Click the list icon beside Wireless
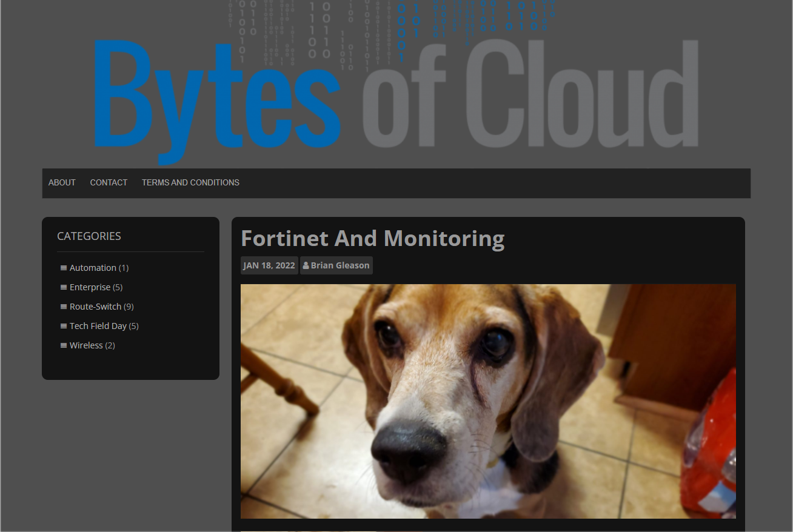 coord(64,345)
